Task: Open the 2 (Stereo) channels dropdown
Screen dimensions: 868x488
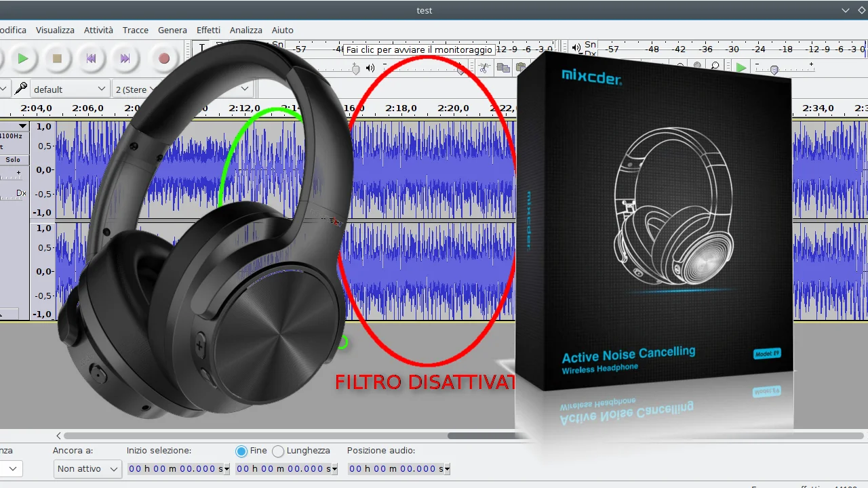Action: point(136,89)
